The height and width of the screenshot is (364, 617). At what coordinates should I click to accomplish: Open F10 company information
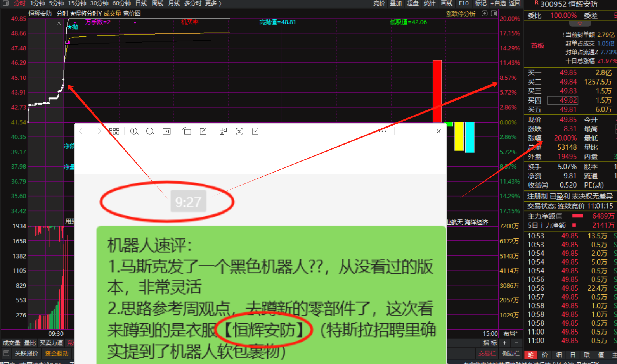tap(464, 3)
